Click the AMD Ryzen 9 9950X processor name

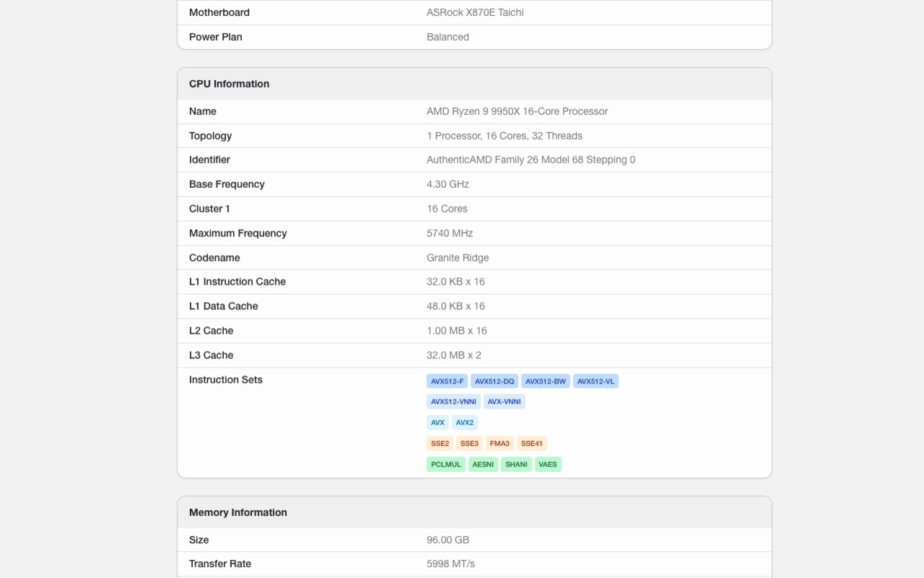[x=517, y=111]
